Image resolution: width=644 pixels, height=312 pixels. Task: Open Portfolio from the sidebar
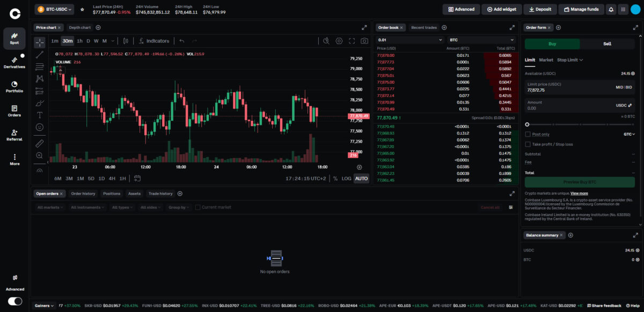[x=14, y=87]
